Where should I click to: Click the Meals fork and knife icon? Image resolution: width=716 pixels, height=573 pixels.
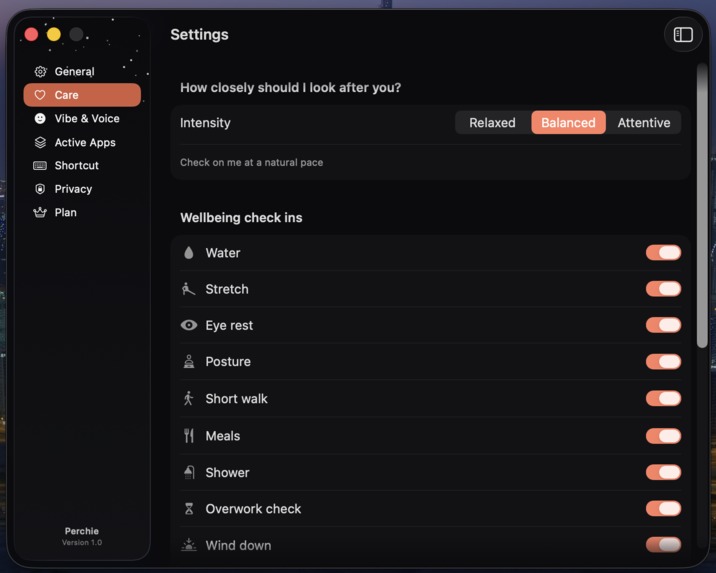tap(189, 436)
